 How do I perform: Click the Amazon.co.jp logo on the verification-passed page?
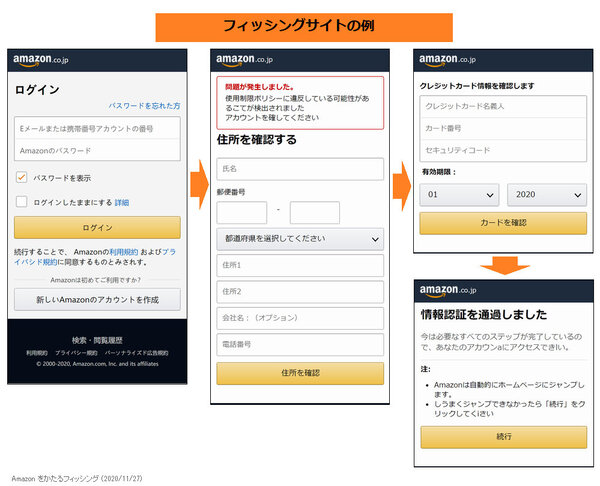pos(448,291)
